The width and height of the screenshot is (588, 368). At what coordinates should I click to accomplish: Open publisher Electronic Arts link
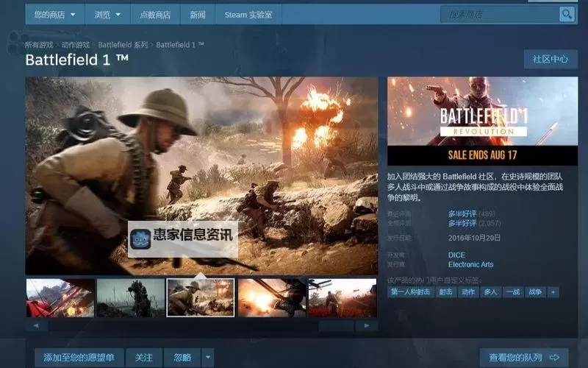(x=470, y=264)
